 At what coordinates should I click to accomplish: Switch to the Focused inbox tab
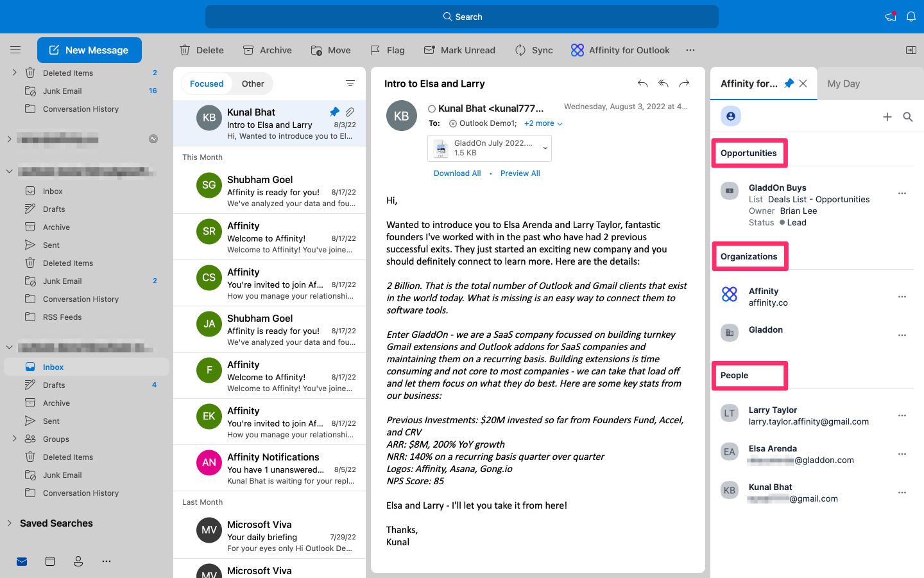click(207, 83)
